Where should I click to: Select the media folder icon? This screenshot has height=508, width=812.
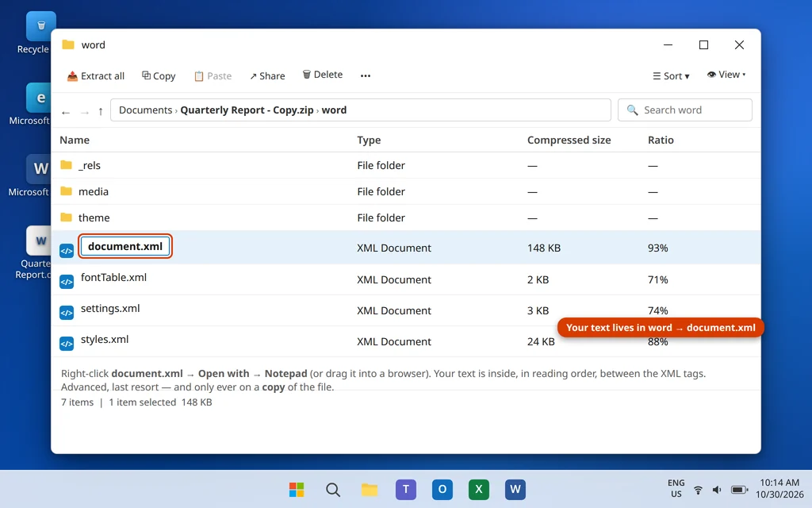66,191
